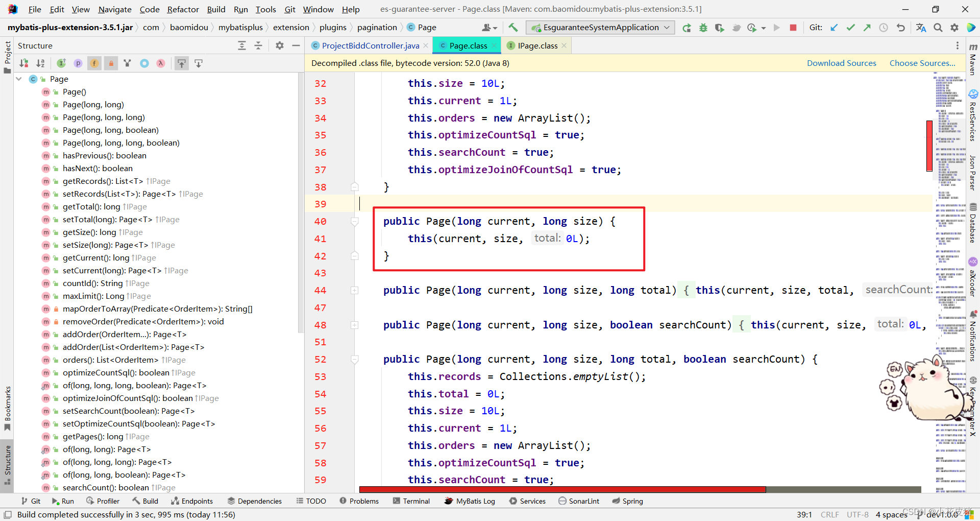Open Choose Sources option
The image size is (980, 521).
[922, 63]
